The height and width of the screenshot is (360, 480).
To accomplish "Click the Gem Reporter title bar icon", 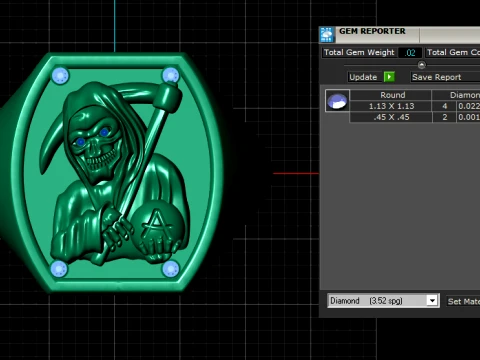I will click(327, 35).
